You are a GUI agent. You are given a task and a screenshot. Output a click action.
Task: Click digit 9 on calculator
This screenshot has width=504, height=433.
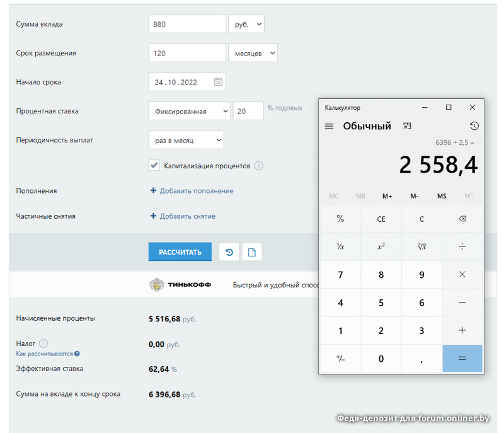click(x=421, y=275)
